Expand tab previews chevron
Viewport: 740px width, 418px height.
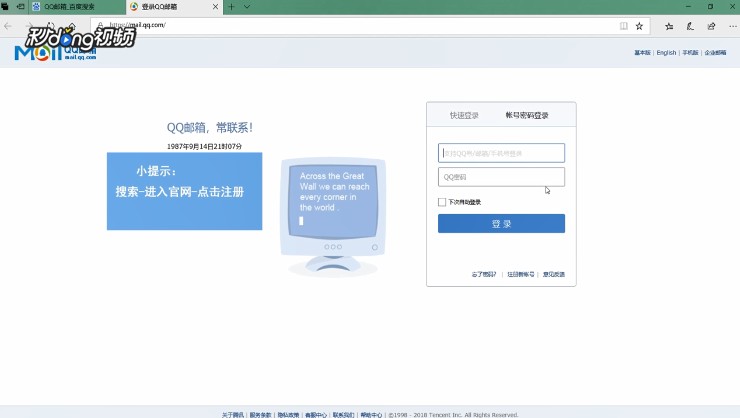click(x=247, y=7)
